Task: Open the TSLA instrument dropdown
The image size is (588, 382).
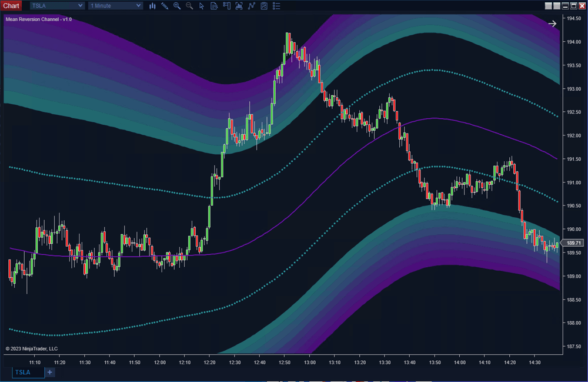Action: coord(56,5)
